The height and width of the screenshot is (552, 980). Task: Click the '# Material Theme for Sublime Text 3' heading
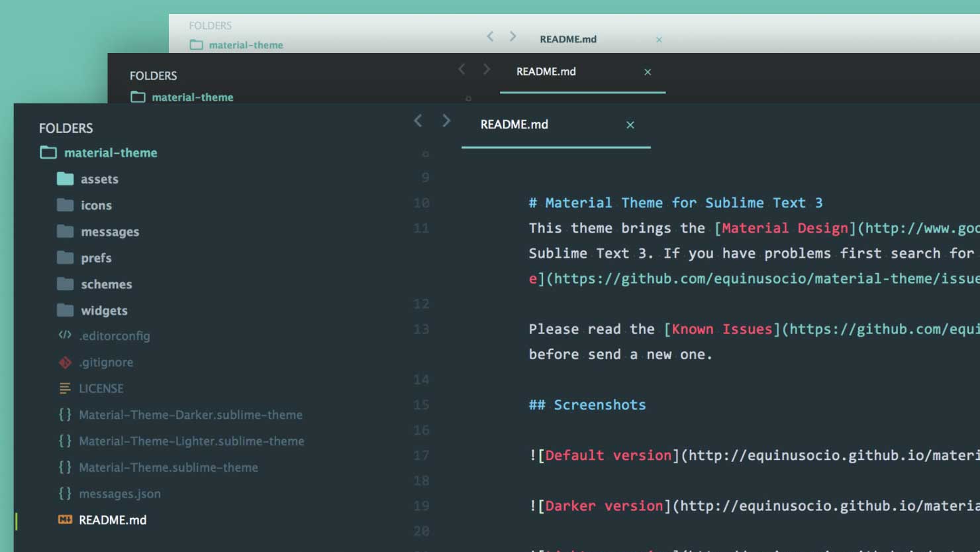(675, 203)
